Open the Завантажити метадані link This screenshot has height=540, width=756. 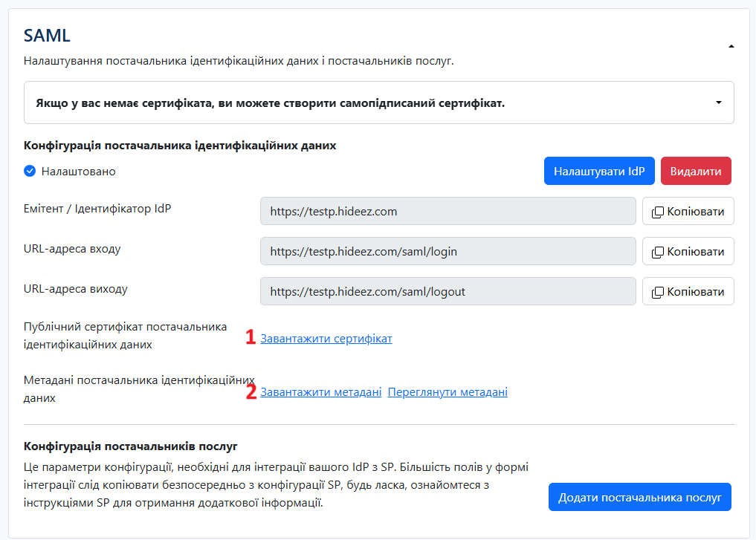point(320,392)
